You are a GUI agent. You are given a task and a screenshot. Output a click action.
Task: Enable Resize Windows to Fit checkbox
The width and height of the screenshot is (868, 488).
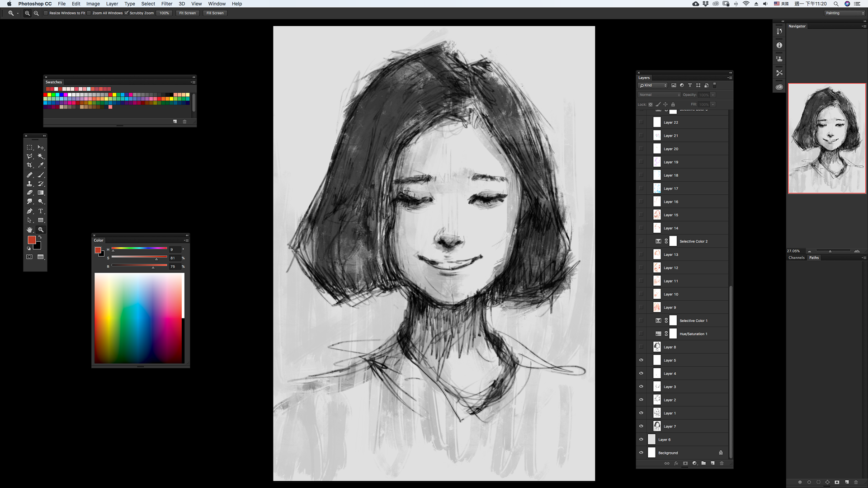click(46, 13)
